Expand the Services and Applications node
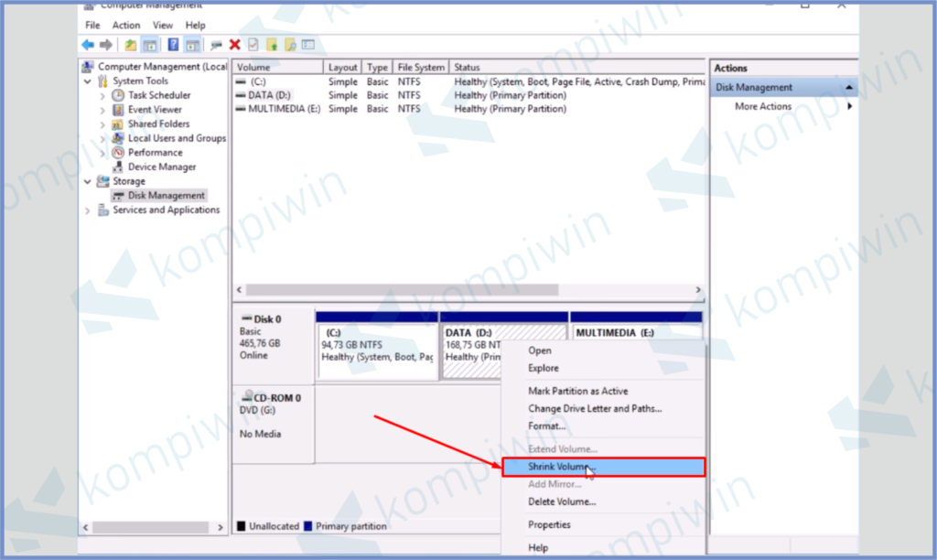 [x=88, y=210]
